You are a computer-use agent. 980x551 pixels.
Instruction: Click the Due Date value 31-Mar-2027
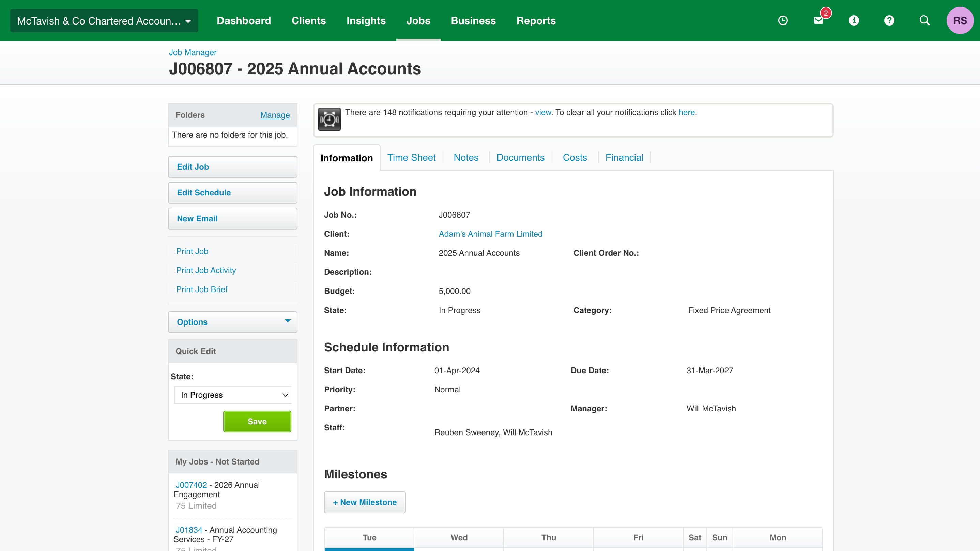(x=709, y=371)
